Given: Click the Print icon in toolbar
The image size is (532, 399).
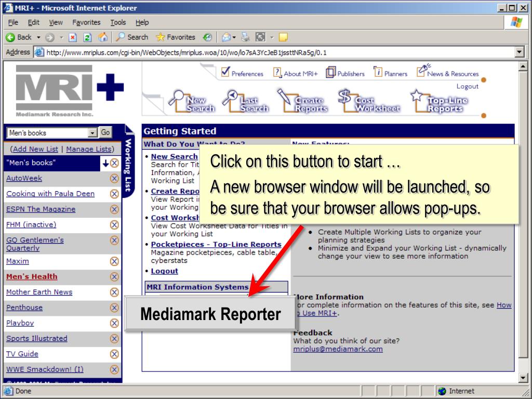Looking at the screenshot, I should point(245,37).
